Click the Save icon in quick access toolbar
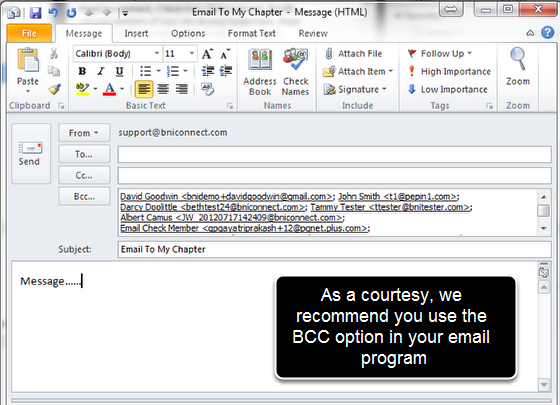The image size is (560, 405). 35,13
